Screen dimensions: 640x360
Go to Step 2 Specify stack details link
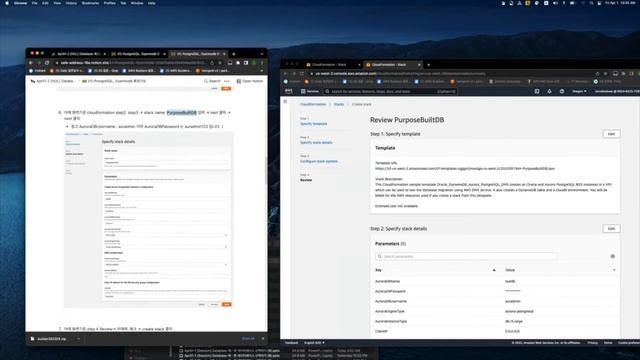pos(316,142)
